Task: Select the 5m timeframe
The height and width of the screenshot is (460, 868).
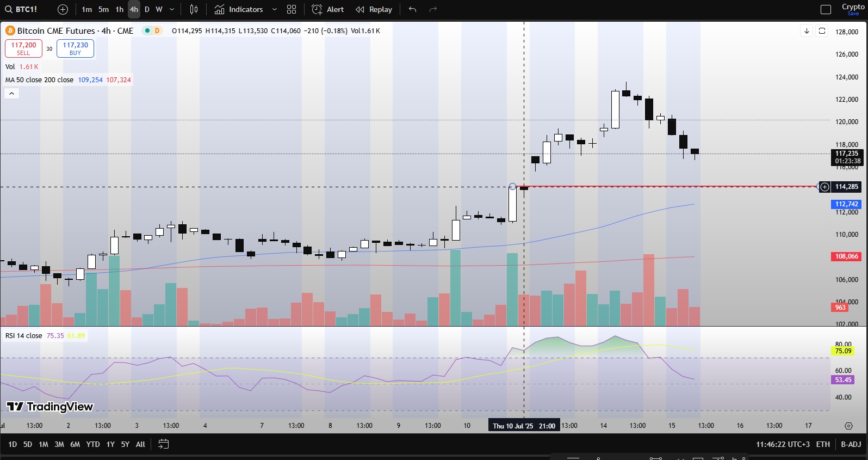Action: (x=103, y=9)
